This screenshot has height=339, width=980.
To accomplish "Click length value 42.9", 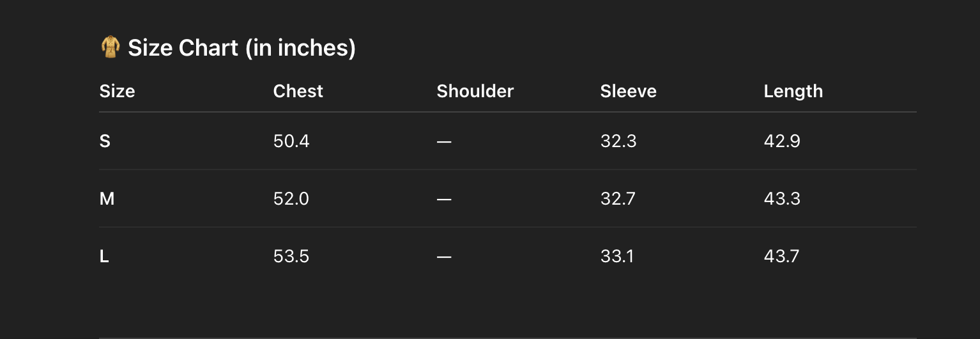I will (x=782, y=141).
